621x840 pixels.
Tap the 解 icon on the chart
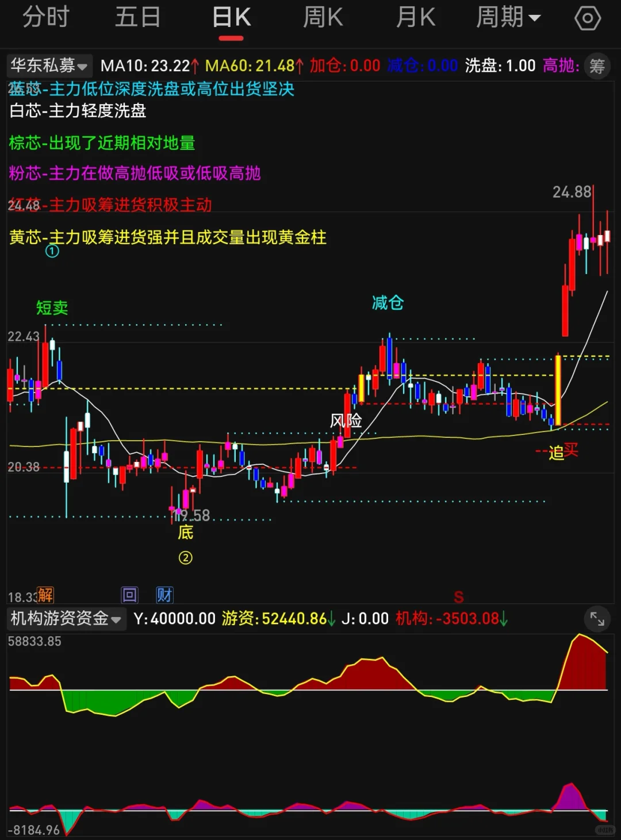pos(45,595)
